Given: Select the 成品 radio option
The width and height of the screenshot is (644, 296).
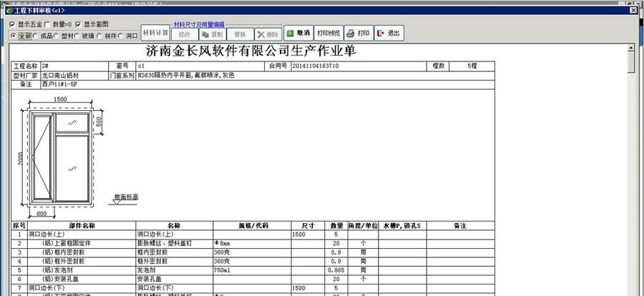Looking at the screenshot, I should pyautogui.click(x=36, y=36).
